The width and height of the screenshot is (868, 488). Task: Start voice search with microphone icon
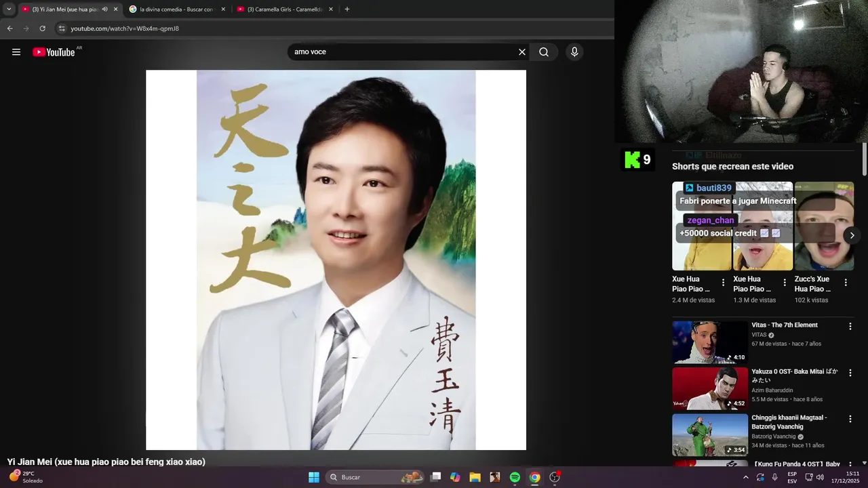[x=574, y=52]
